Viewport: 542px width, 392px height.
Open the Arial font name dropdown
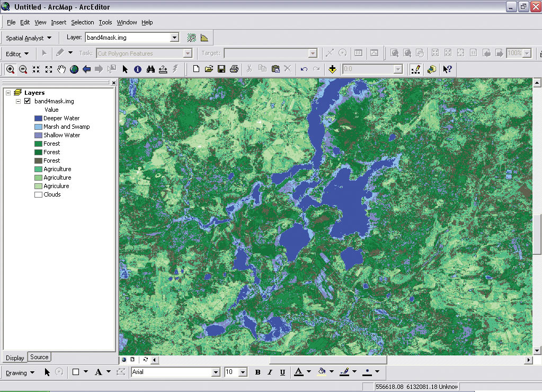pyautogui.click(x=215, y=372)
